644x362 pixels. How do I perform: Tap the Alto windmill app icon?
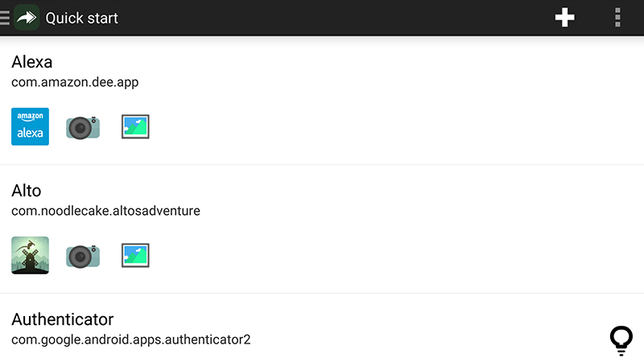pos(30,255)
